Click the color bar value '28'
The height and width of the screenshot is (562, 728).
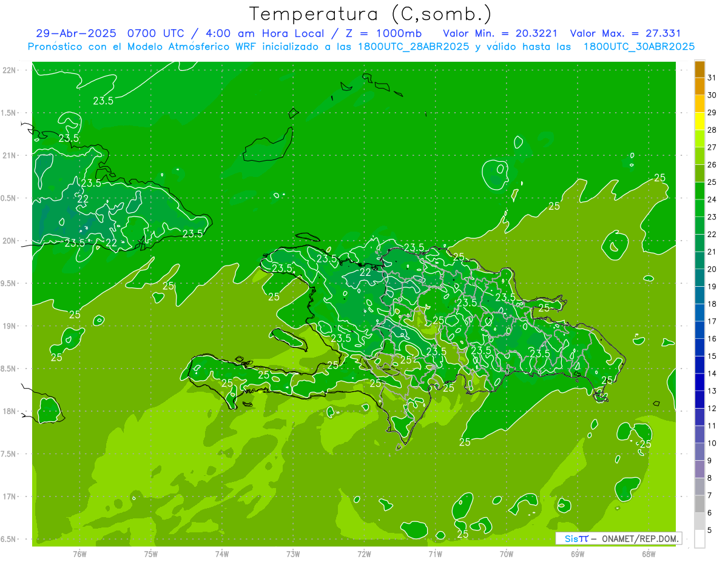pos(712,130)
